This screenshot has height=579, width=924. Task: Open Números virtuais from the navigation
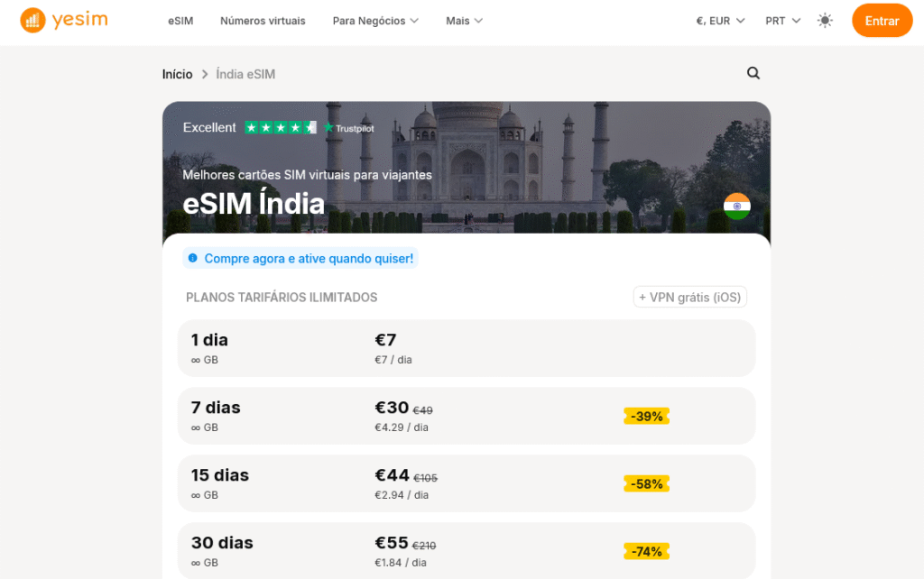point(263,21)
